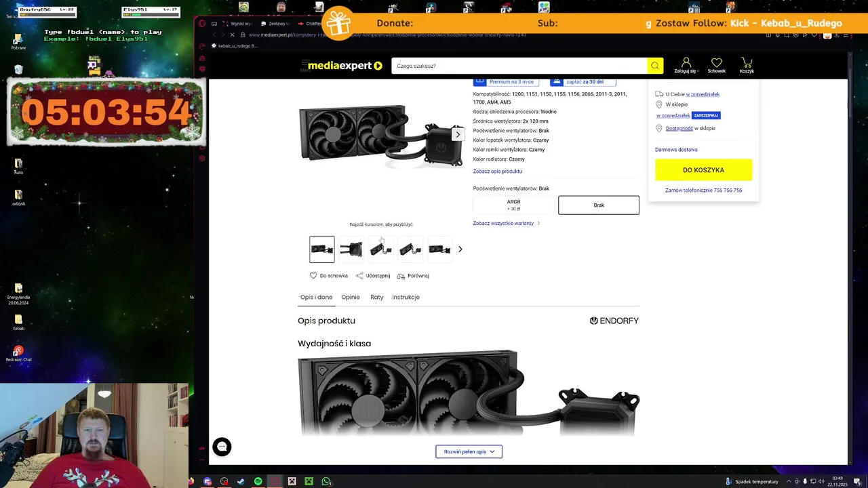868x488 pixels.
Task: Open the Restream Chat desktop icon
Action: (x=18, y=353)
